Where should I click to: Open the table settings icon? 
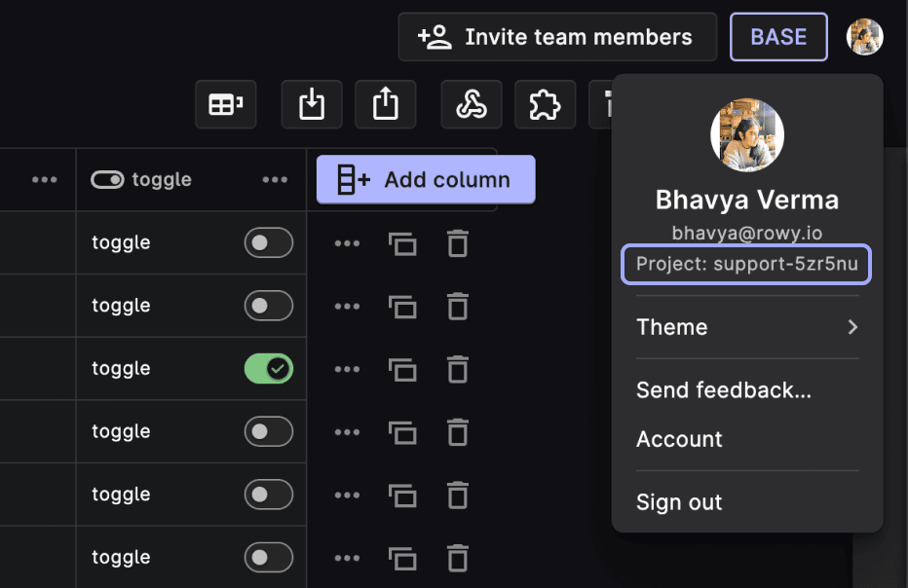click(x=226, y=104)
